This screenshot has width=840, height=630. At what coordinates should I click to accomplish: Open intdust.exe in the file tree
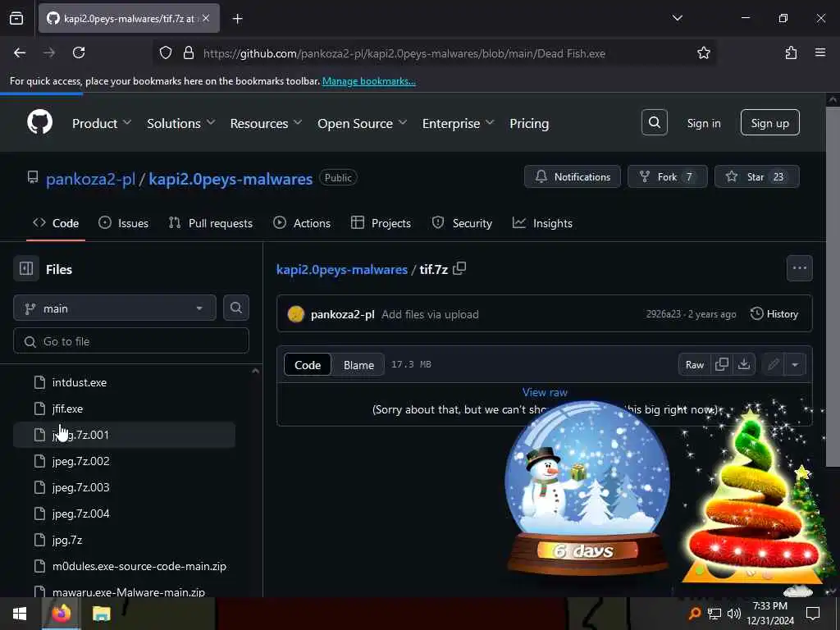coord(80,382)
